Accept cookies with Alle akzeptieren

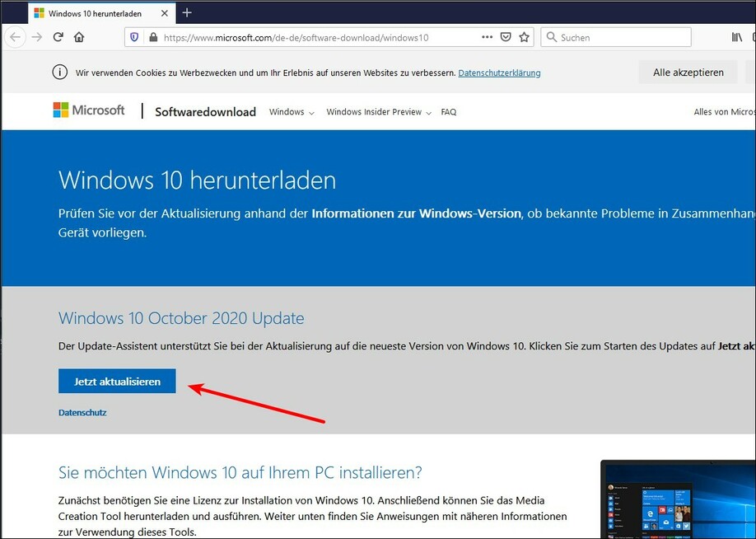pos(688,73)
